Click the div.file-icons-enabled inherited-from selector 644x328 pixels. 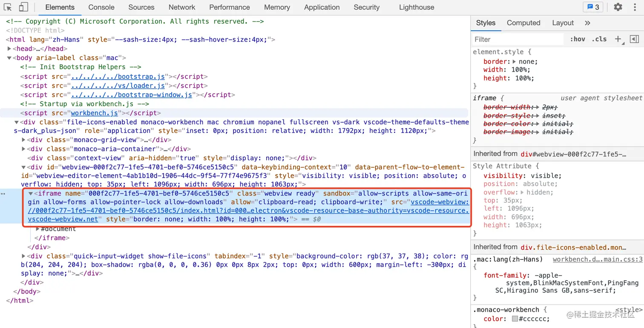573,247
